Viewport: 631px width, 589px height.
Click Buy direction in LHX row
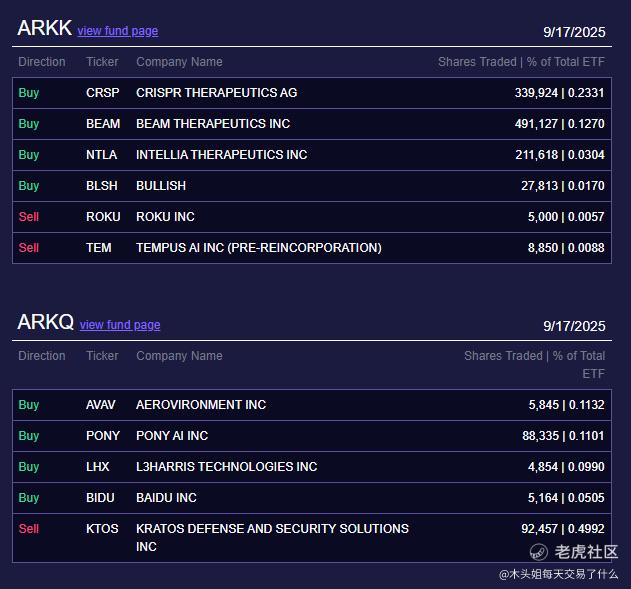click(x=29, y=467)
